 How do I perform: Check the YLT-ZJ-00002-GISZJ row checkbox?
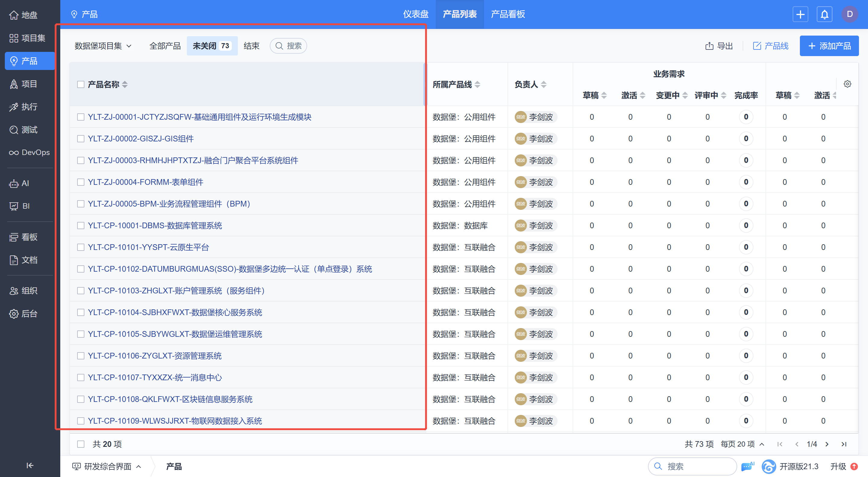coord(80,139)
